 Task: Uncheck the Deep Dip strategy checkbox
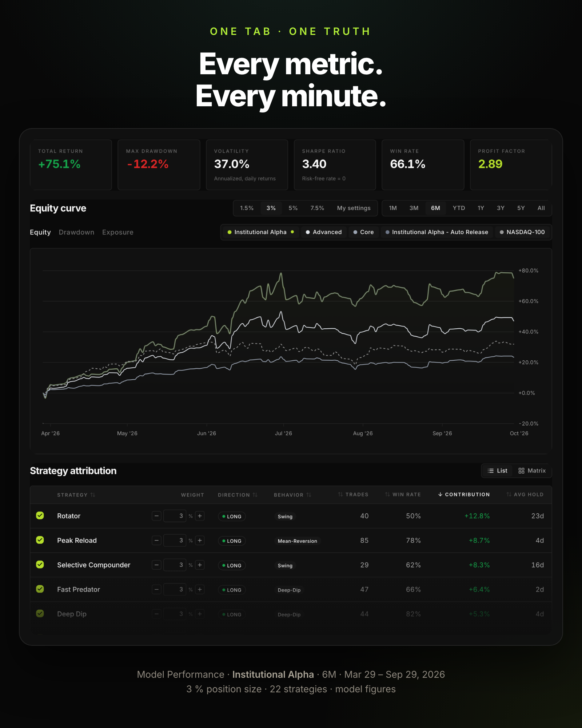[40, 613]
